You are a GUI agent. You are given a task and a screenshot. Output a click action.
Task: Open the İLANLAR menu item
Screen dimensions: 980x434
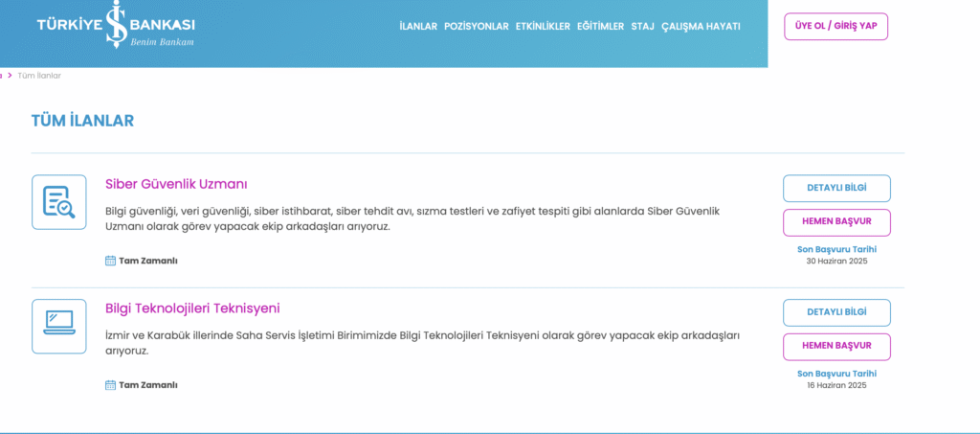point(418,27)
